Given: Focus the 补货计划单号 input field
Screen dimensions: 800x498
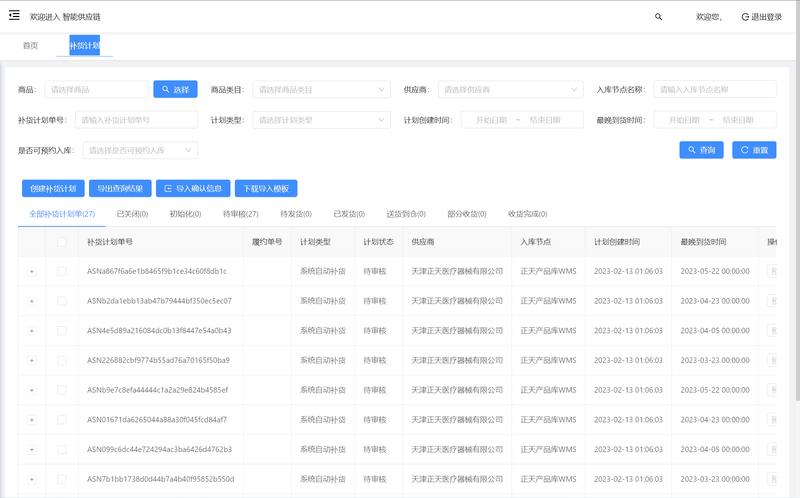Looking at the screenshot, I should 136,120.
